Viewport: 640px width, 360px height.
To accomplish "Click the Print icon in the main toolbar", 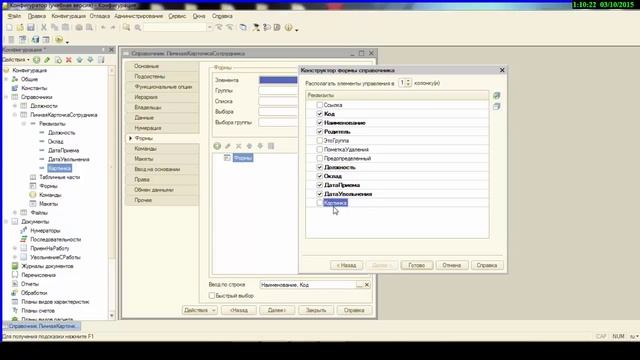I will point(79,27).
